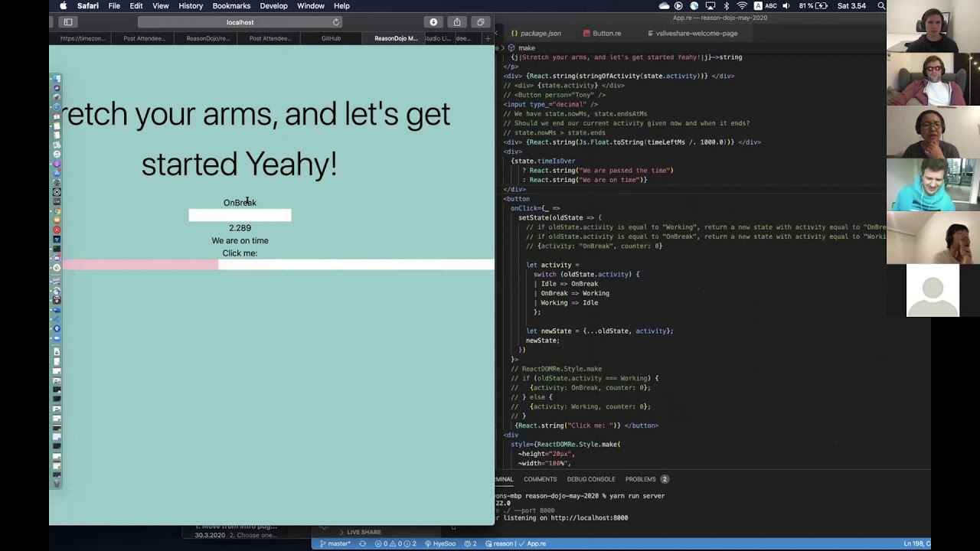Open Safari downloads icon

[433, 22]
